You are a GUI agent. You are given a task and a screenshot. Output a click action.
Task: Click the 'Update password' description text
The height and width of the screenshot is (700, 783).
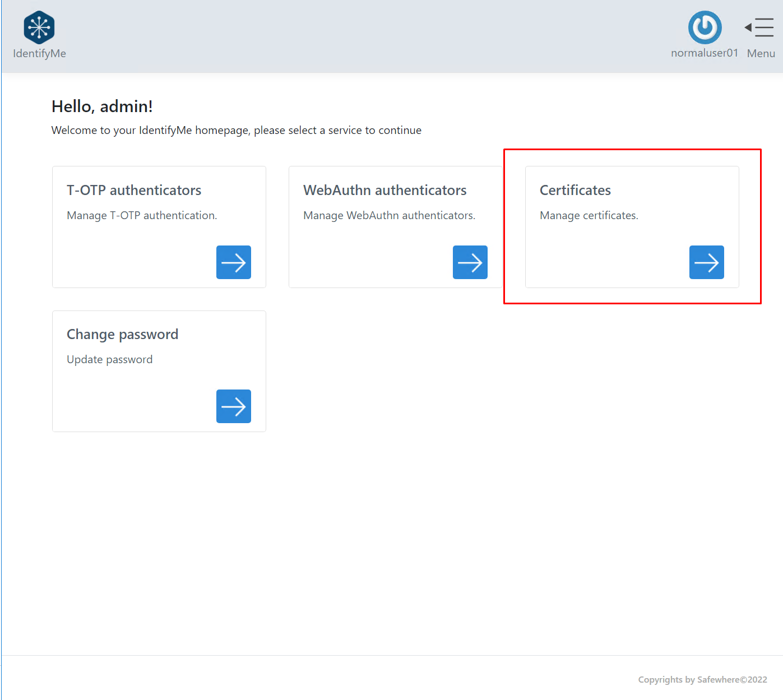point(109,360)
